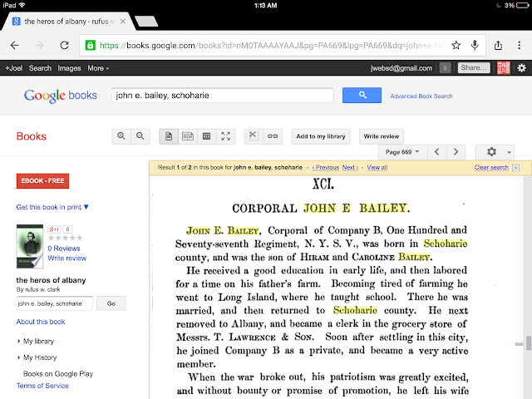The image size is (532, 399).
Task: Go to the next page arrow
Action: coord(456,152)
